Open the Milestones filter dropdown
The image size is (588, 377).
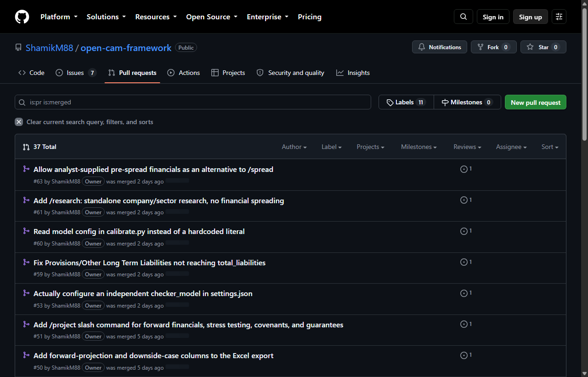click(419, 147)
